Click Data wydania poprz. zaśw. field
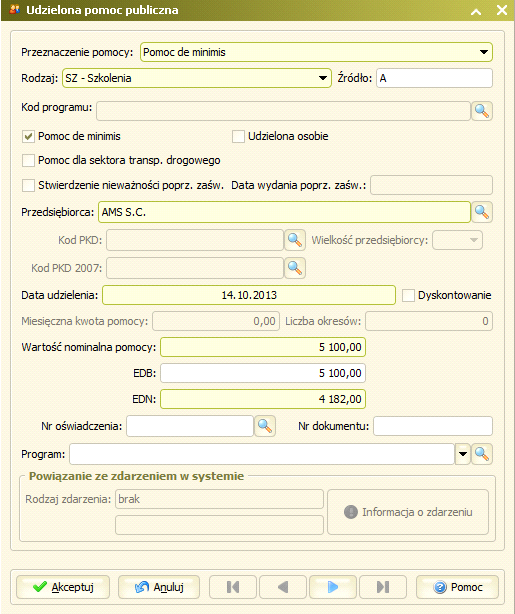Image resolution: width=515 pixels, height=614 pixels. pyautogui.click(x=432, y=185)
